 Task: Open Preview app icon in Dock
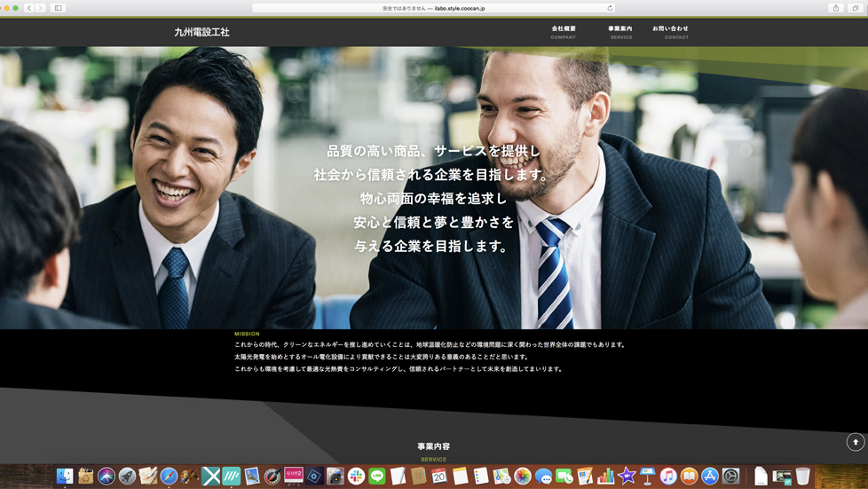click(252, 476)
